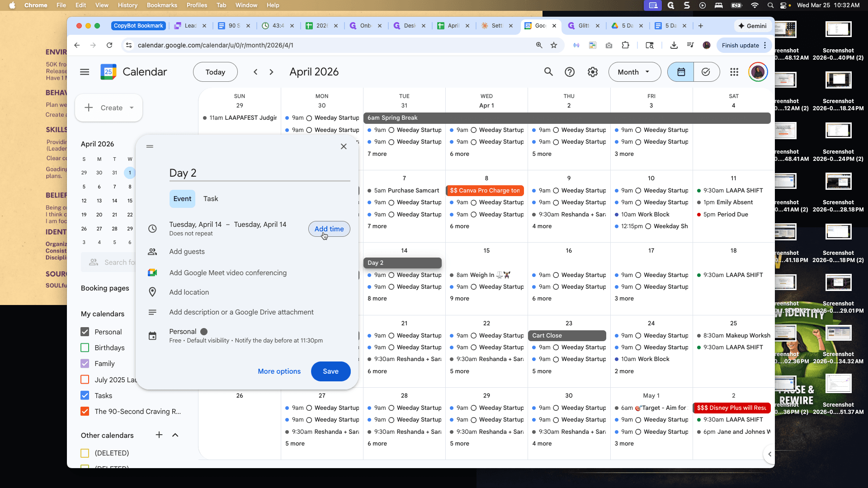Click the calendar search magnifier icon

(548, 72)
